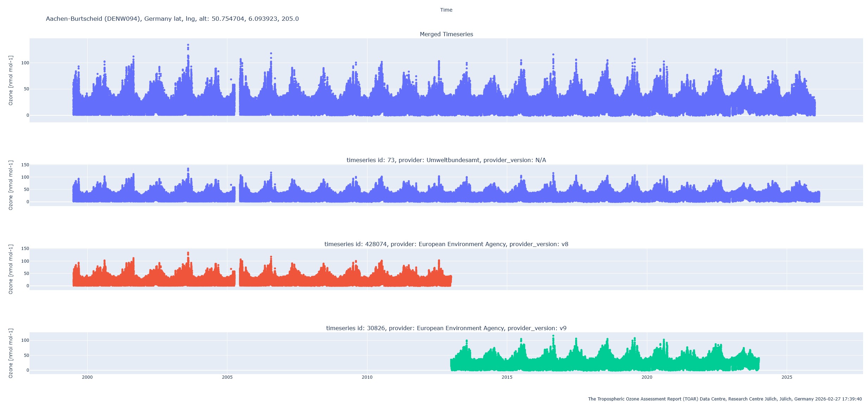Click the 2010 x-axis tick label

tap(367, 377)
